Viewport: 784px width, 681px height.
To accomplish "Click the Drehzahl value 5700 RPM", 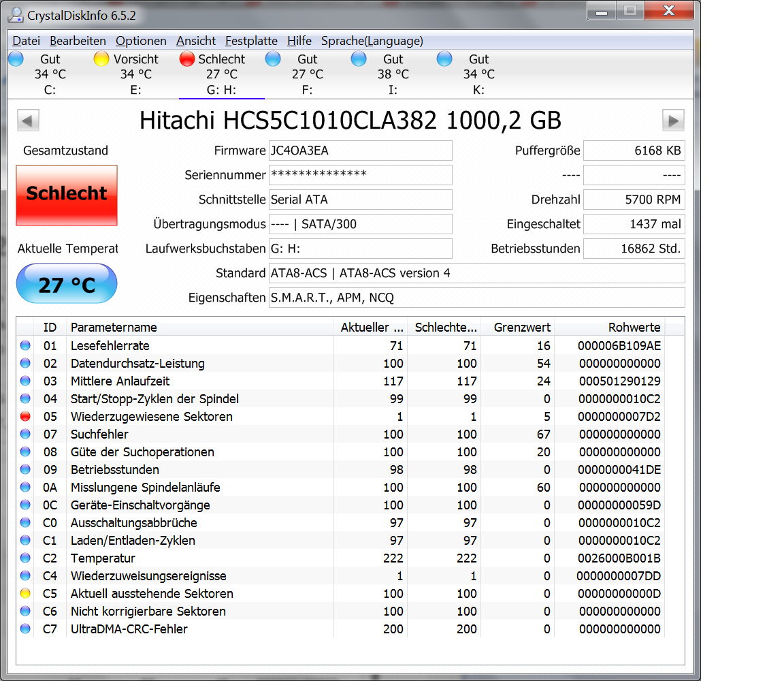I will [x=634, y=200].
